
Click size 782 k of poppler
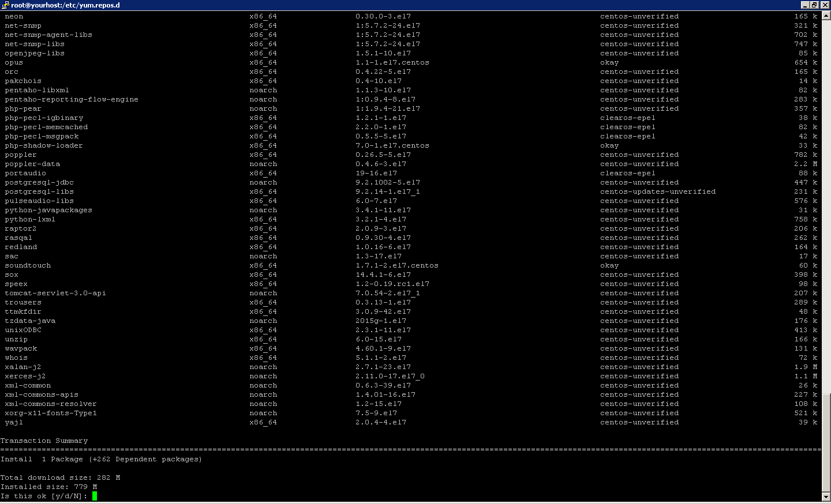[806, 155]
